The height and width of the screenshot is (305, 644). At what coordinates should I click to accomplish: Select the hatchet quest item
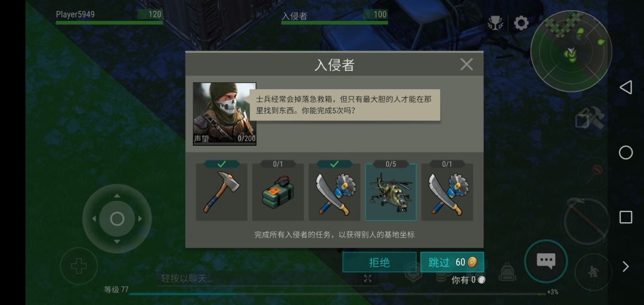(221, 192)
